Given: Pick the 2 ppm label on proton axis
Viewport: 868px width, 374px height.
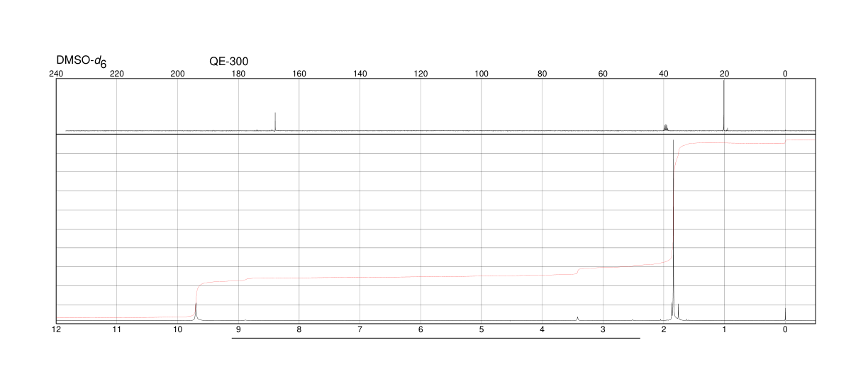Looking at the screenshot, I should (664, 329).
